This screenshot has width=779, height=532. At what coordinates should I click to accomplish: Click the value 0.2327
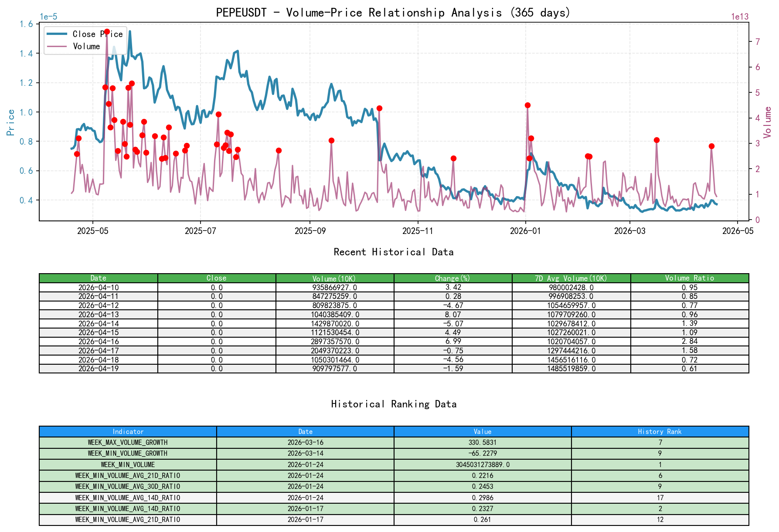click(483, 509)
